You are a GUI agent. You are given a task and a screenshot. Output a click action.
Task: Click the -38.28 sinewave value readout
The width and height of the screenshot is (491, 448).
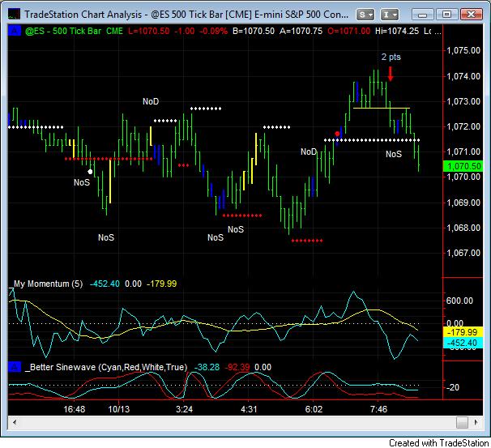coord(207,367)
